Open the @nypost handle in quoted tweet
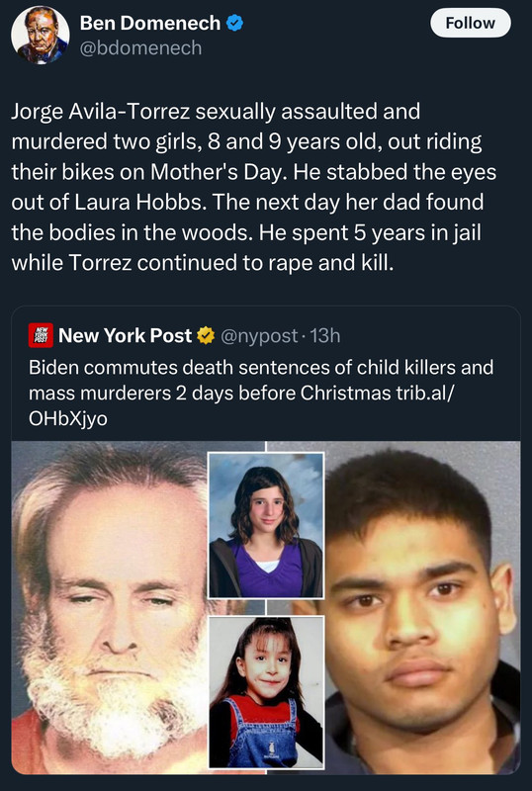 pos(259,336)
